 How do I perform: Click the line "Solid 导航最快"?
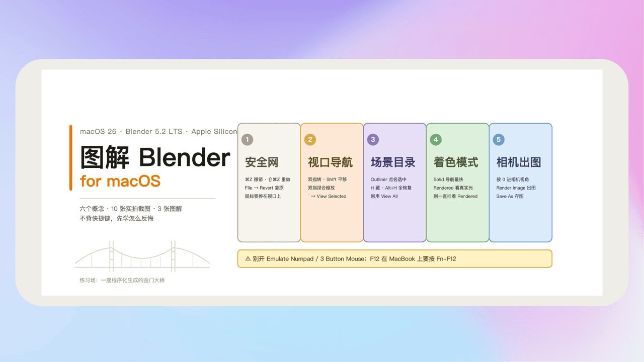pos(448,179)
